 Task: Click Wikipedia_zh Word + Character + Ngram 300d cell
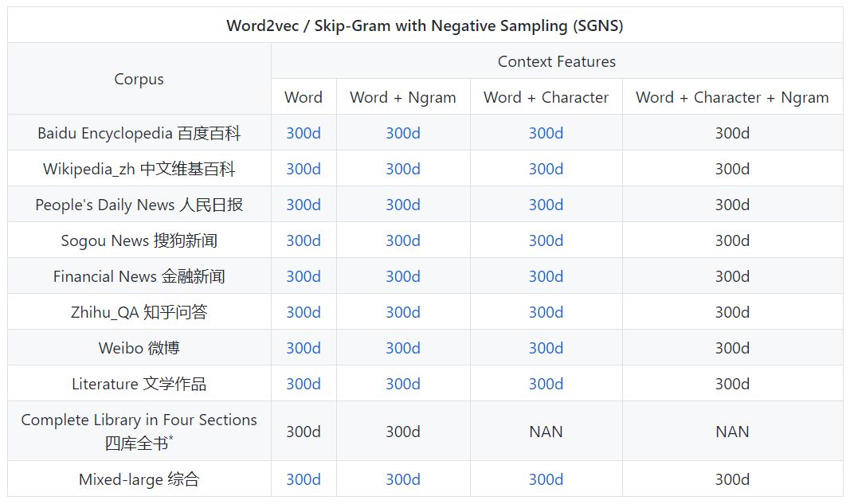(x=732, y=169)
